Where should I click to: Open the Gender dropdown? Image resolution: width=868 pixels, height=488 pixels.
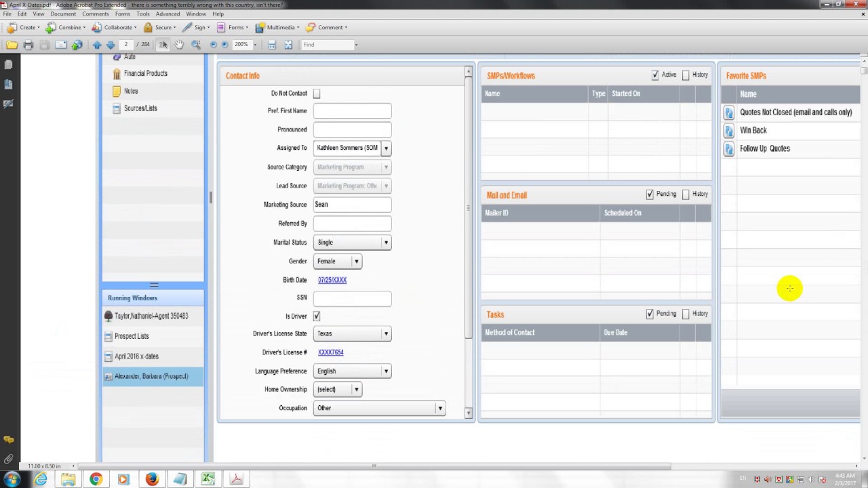coord(356,261)
